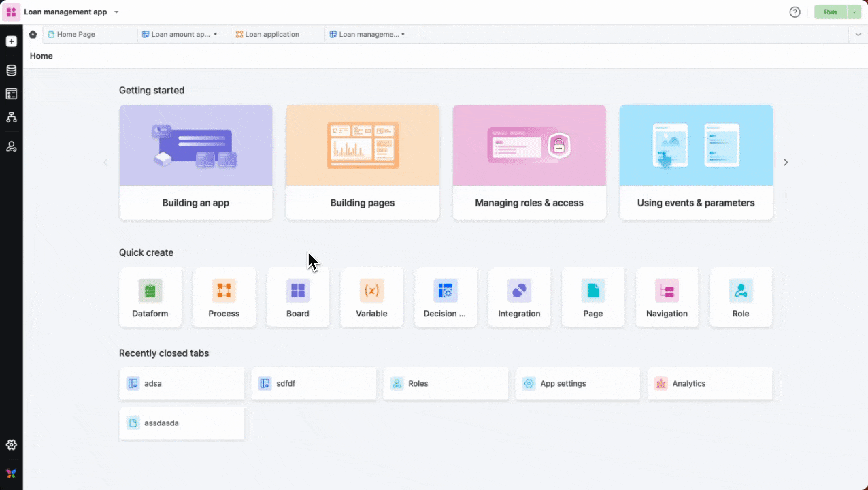Click the Run button
Viewport: 868px width, 490px height.
point(831,12)
